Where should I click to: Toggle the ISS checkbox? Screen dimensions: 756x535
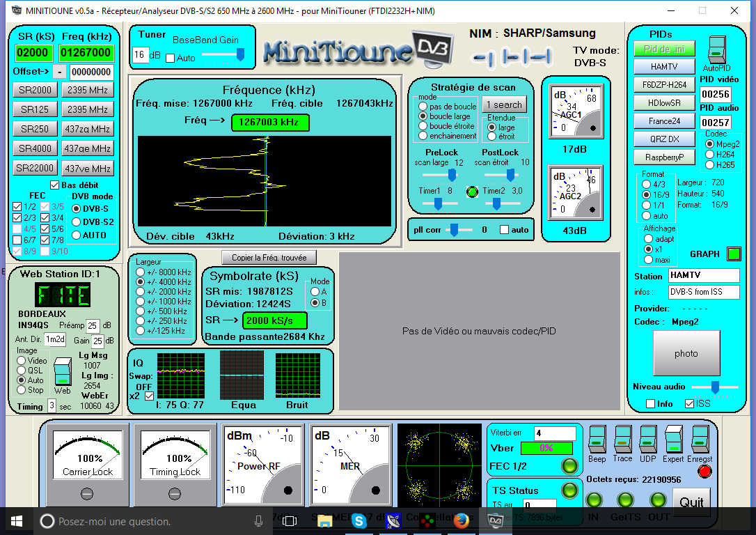pyautogui.click(x=689, y=404)
